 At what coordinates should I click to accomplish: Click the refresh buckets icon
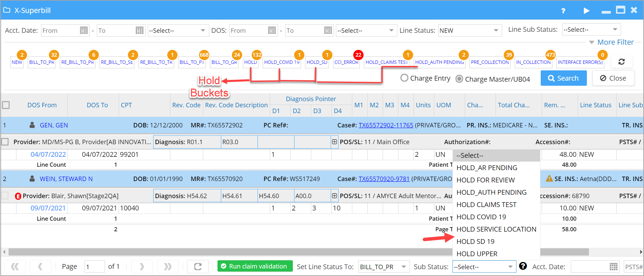[x=621, y=62]
